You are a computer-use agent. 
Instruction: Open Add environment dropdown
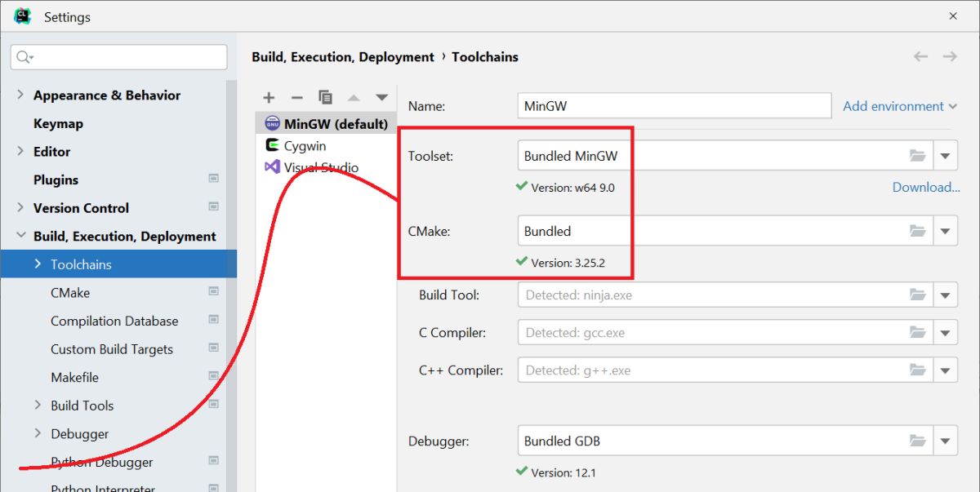coord(899,106)
